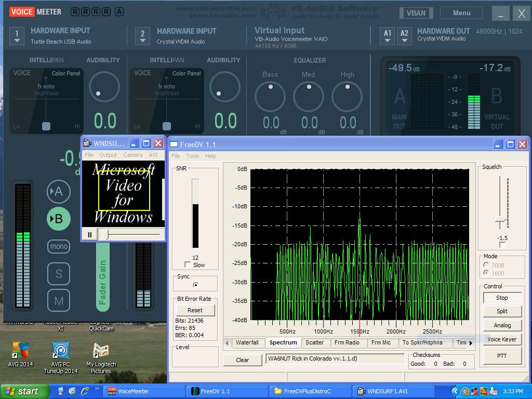Open the Tools menu in FreeDV
The image size is (532, 399).
point(192,156)
